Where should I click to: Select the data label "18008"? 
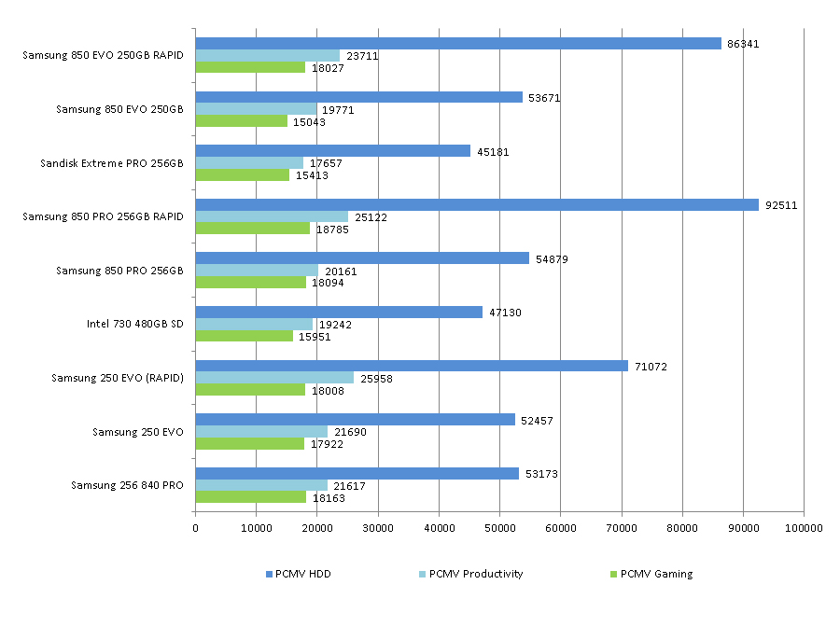tap(328, 392)
